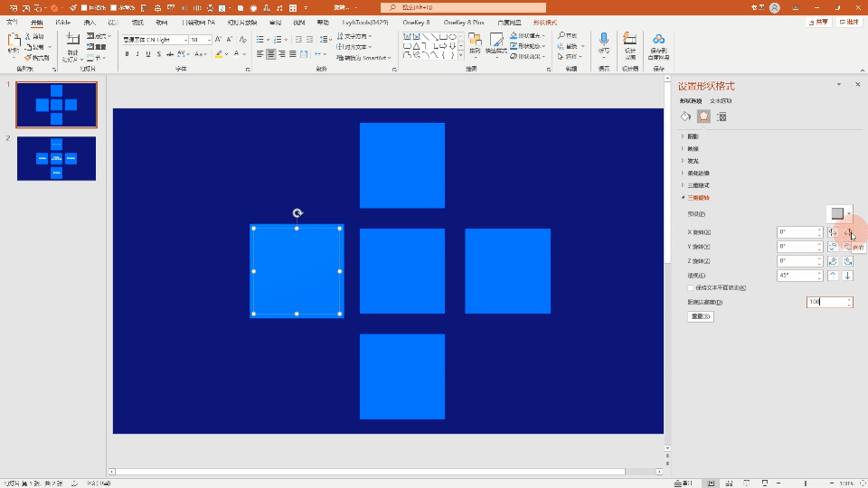Viewport: 868px width, 488px height.
Task: Select the Effects pentagon tab in format pane
Action: (703, 117)
